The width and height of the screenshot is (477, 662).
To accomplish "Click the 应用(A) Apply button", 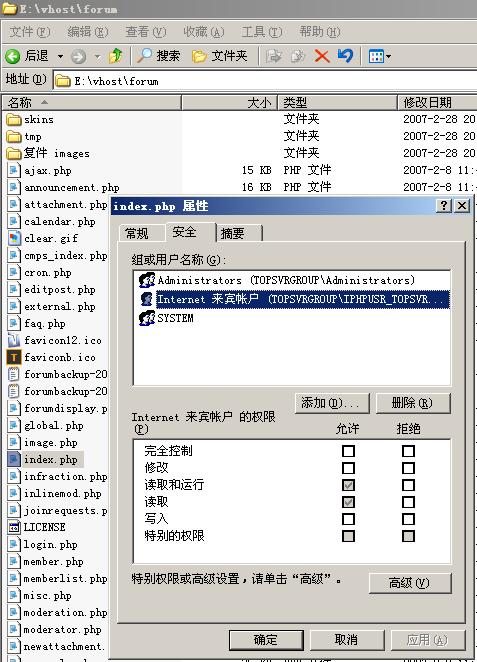I will click(x=428, y=640).
